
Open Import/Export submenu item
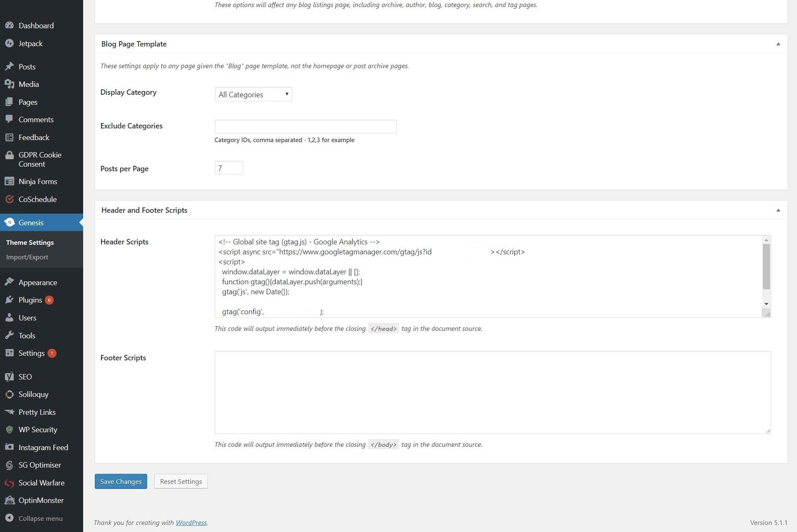(x=27, y=257)
